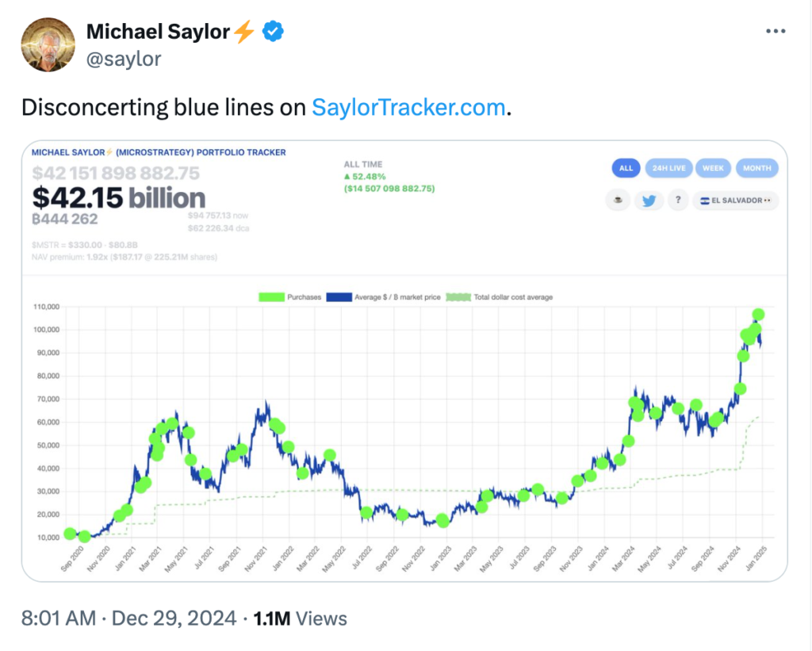Toggle EL SALVADOR mode on the tracker
This screenshot has height=651, width=812.
pyautogui.click(x=733, y=201)
